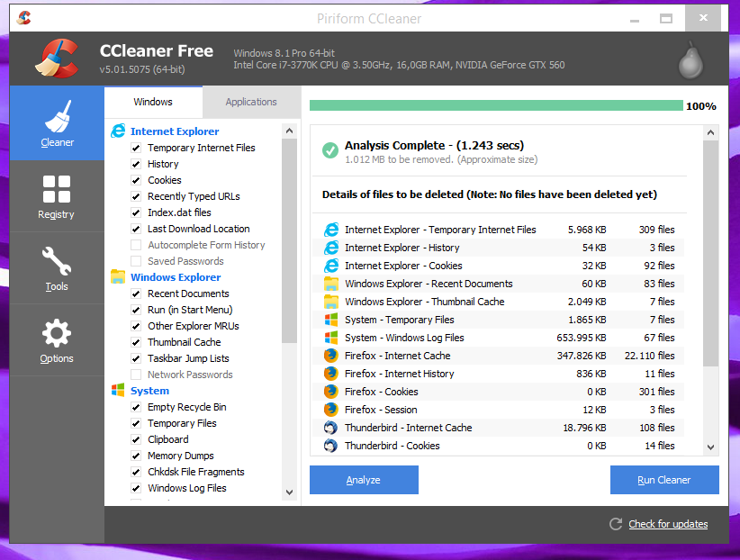
Task: Select 'Firefox - Internet Cache' row text
Action: click(397, 356)
